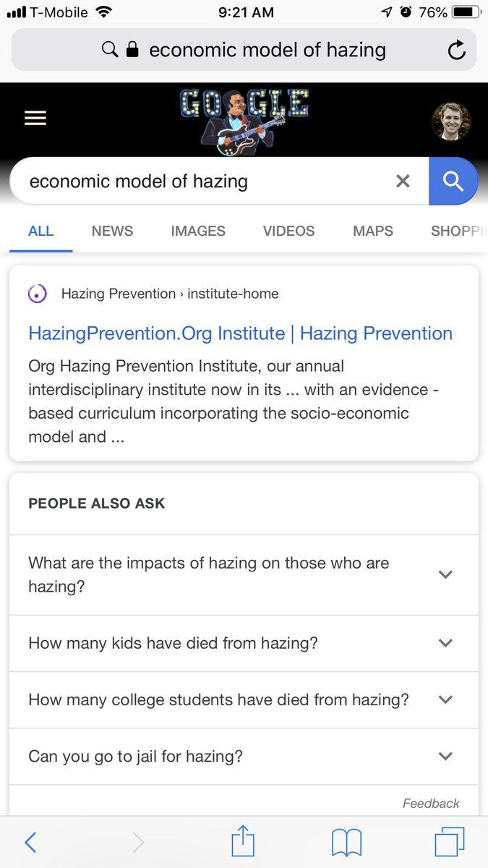
Task: Tap the Google doodle logo
Action: pyautogui.click(x=244, y=121)
